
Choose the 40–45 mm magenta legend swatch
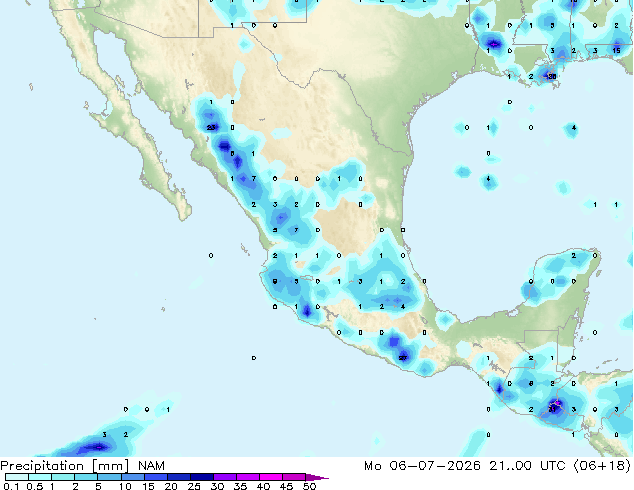[x=271, y=477]
